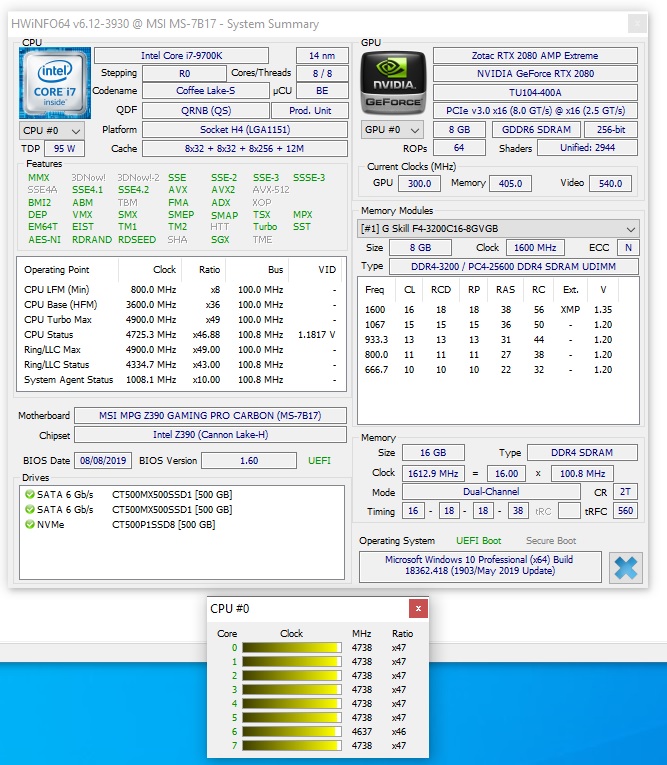Click the TU104-400A GPU chip field
This screenshot has width=667, height=765.
(535, 92)
